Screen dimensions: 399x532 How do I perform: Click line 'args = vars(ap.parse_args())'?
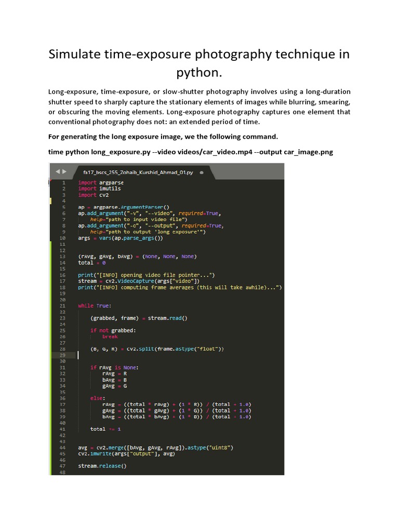(x=121, y=238)
